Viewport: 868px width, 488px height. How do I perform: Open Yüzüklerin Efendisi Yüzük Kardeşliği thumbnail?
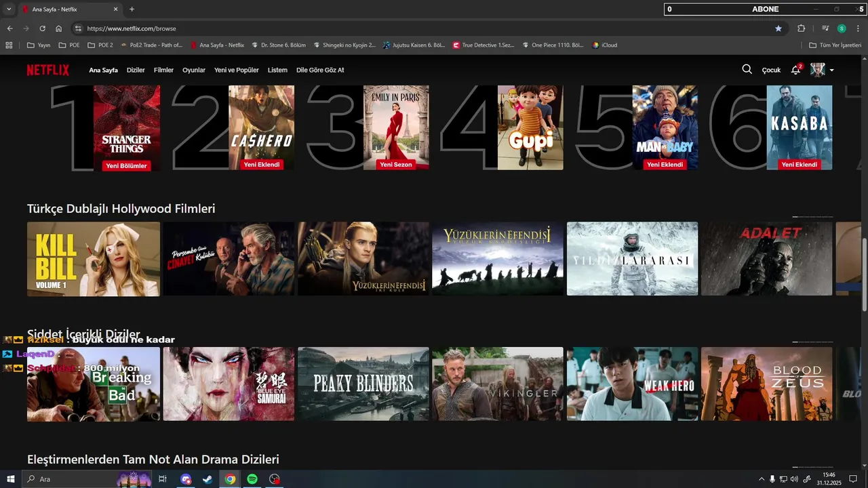point(498,259)
